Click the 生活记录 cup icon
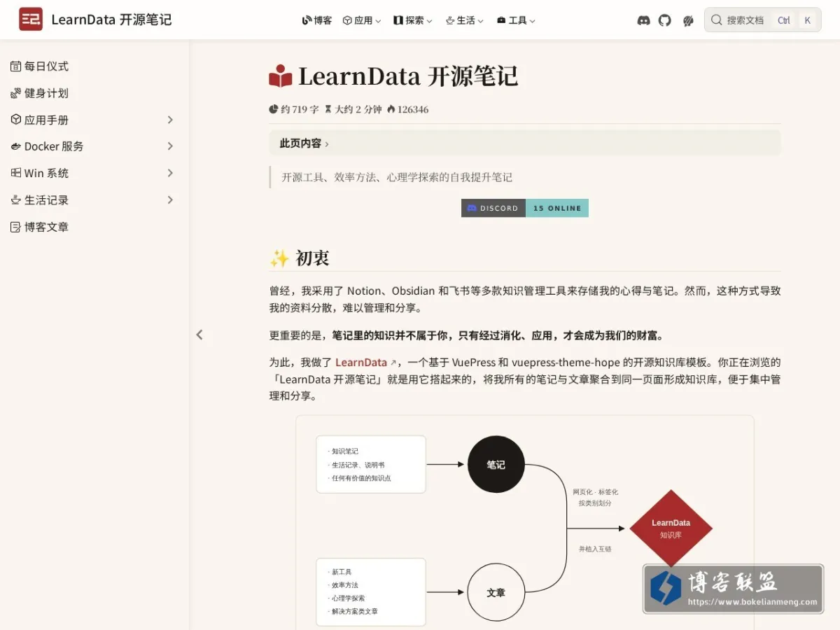The width and height of the screenshot is (840, 630). [x=16, y=200]
